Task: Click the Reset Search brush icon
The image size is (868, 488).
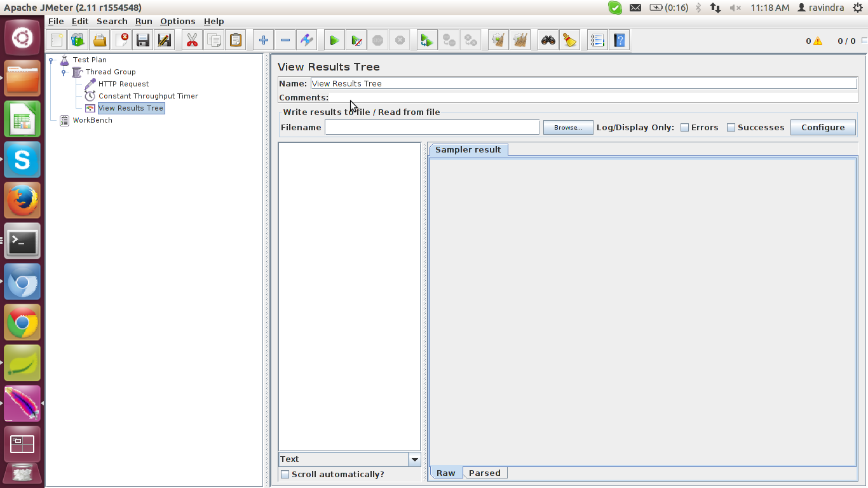Action: (x=570, y=41)
